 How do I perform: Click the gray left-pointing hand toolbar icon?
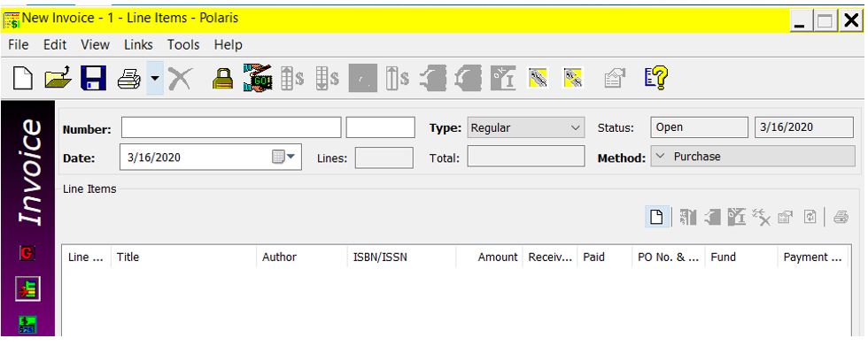(x=433, y=78)
